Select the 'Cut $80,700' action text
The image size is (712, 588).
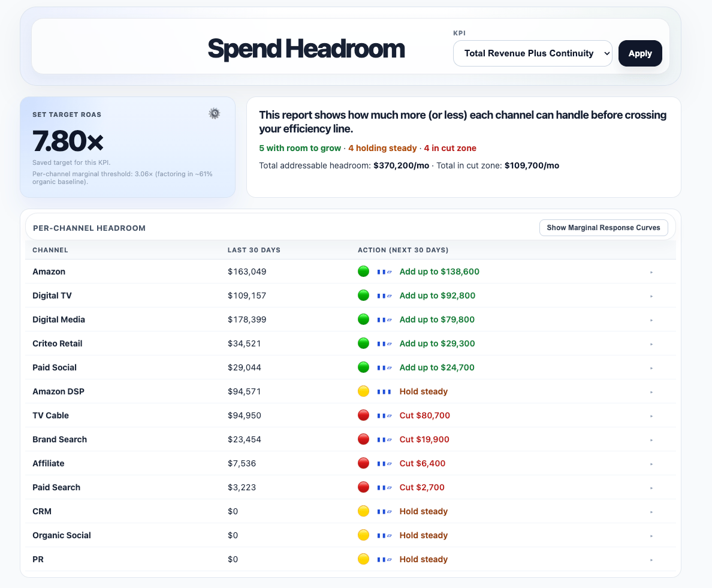(x=424, y=415)
